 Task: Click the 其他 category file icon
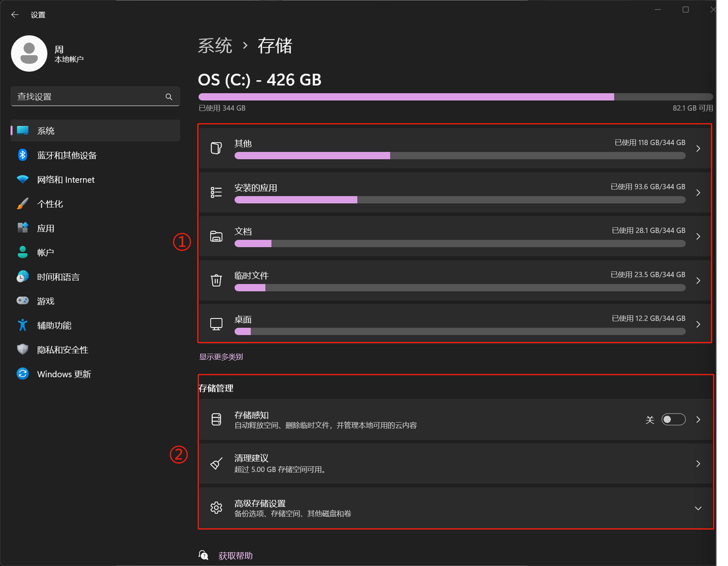[x=216, y=148]
